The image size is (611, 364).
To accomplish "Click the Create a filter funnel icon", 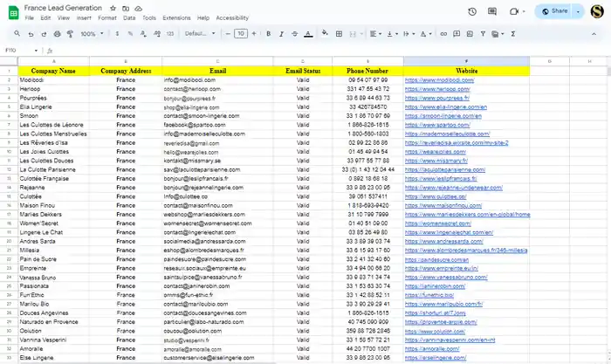I will click(483, 34).
